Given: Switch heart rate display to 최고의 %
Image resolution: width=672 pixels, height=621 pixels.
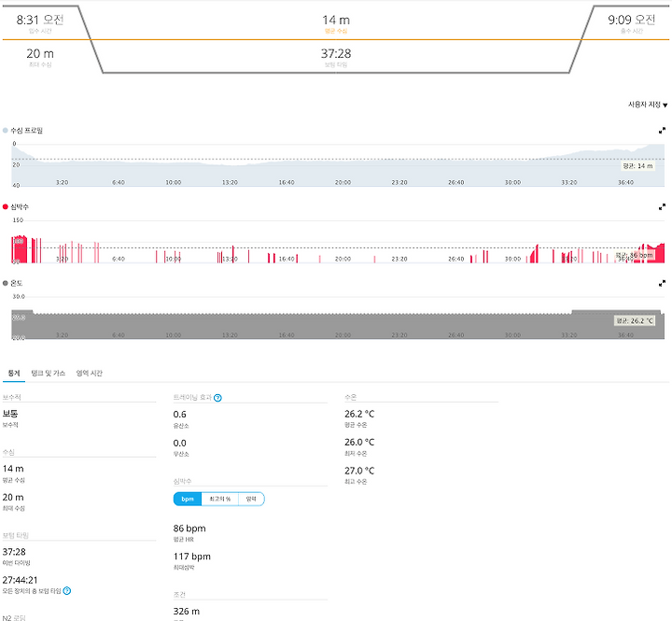Looking at the screenshot, I should (x=220, y=500).
